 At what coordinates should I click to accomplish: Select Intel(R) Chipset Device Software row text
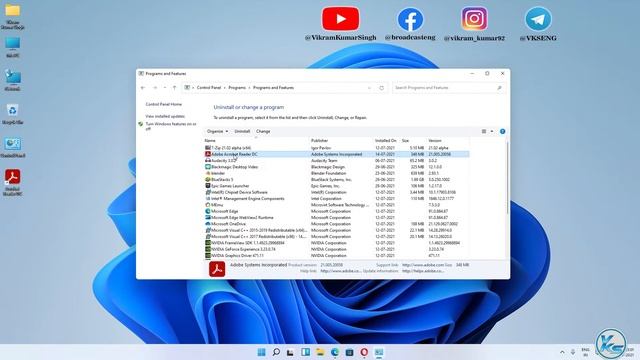239,192
